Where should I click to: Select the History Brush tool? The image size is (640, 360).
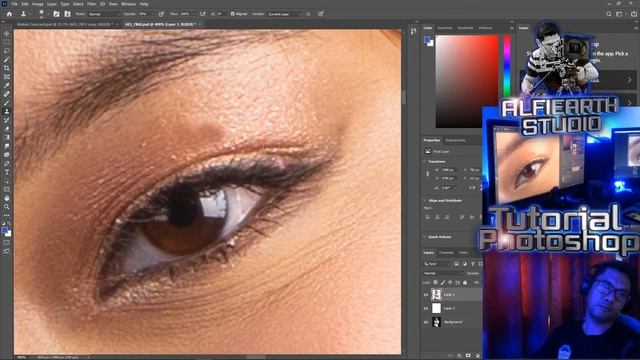[x=7, y=120]
